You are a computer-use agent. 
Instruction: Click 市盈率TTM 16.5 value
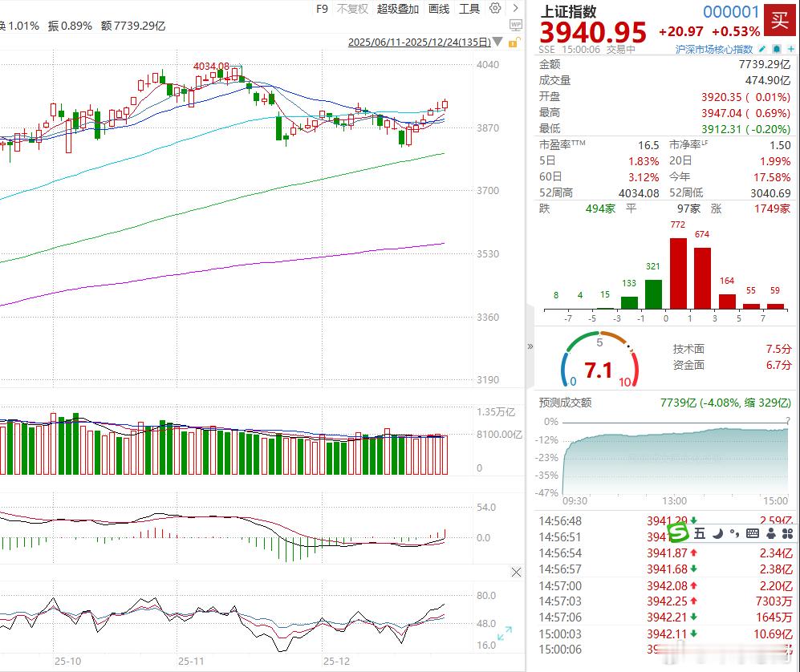tap(648, 145)
